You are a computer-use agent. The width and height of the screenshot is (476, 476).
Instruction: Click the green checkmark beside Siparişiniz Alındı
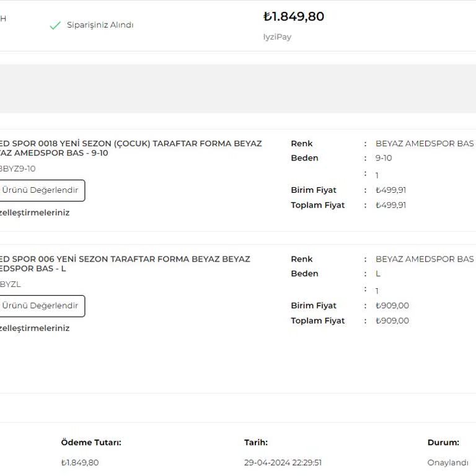pyautogui.click(x=55, y=25)
